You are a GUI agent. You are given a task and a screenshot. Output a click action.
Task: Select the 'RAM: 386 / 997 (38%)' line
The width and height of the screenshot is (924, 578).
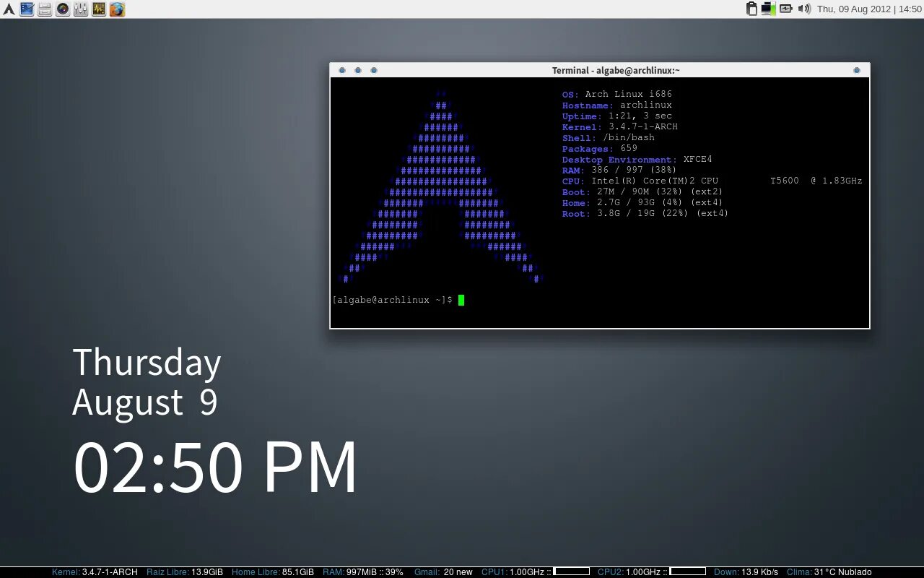point(620,170)
